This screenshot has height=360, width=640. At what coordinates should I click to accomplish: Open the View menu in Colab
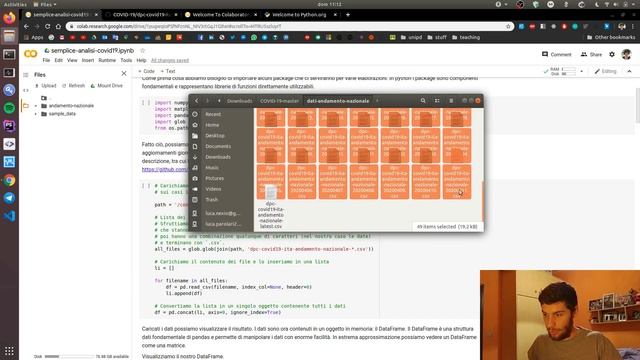tap(72, 60)
